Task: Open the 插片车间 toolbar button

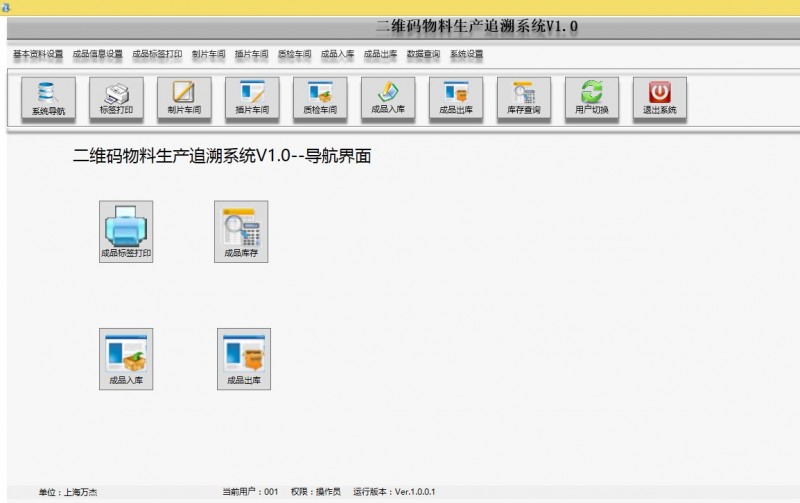Action: click(x=252, y=99)
